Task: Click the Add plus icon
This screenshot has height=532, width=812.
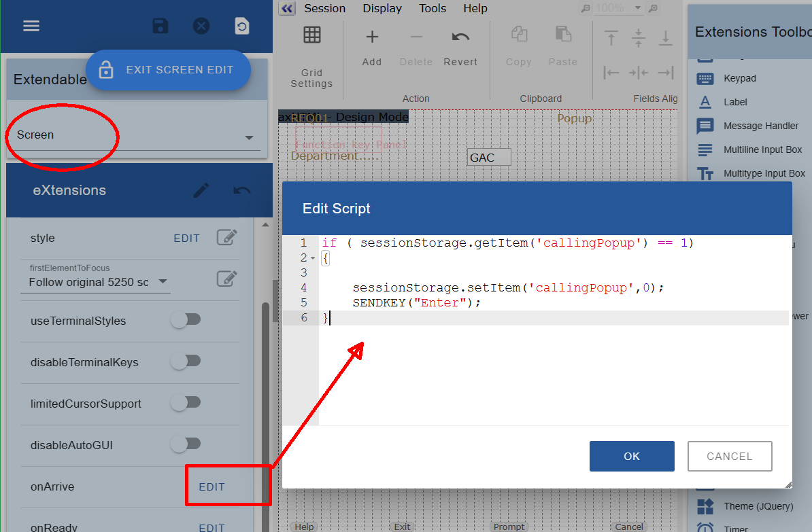Action: click(x=372, y=37)
